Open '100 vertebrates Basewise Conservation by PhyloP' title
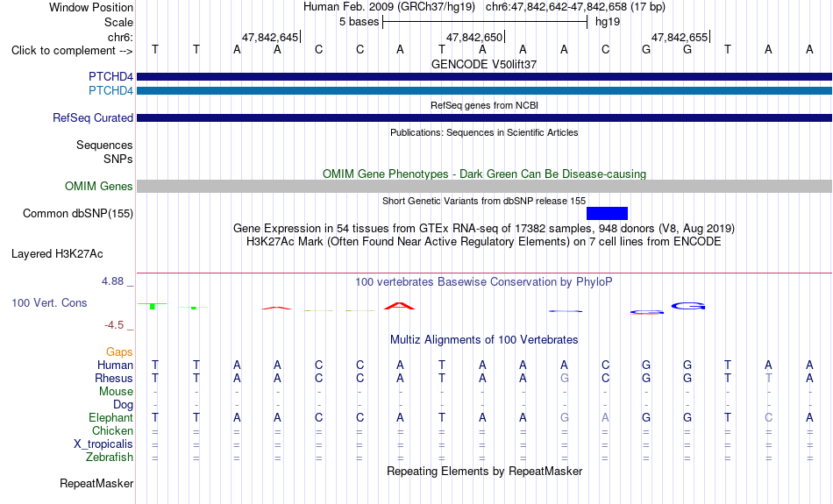Screen dimensions: 833x504 (x=484, y=282)
